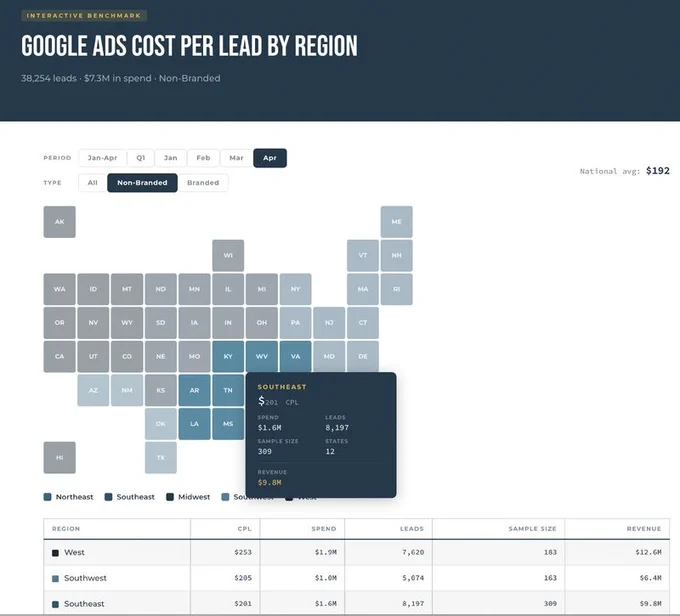Screen dimensions: 680x616
Task: Select the MI state tile
Action: 262,289
